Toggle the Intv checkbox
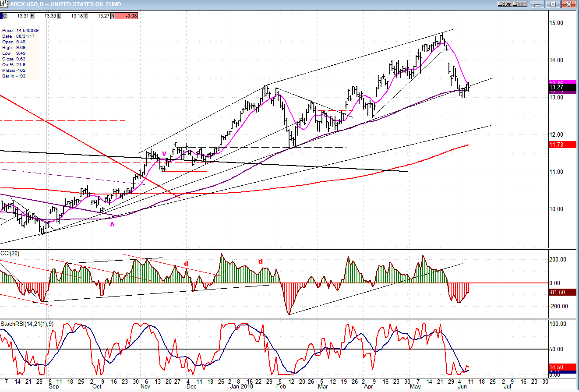579x392 pixels. 520,4
